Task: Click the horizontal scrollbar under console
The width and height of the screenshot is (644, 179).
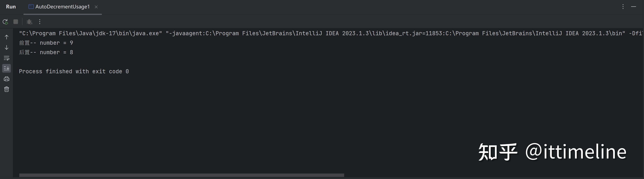Action: [182, 175]
